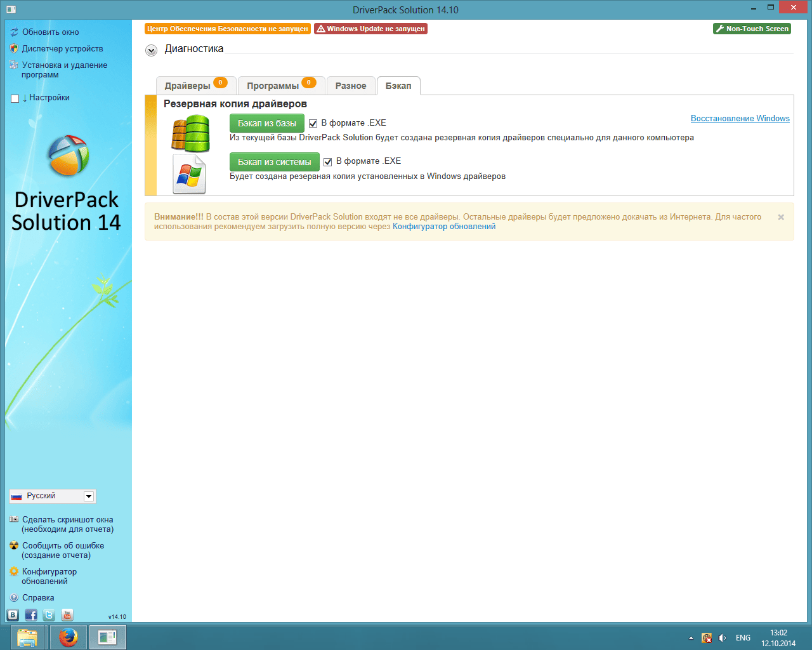Image resolution: width=812 pixels, height=650 pixels.
Task: Toggle .EXE format for Бэкап из системы
Action: tap(327, 162)
